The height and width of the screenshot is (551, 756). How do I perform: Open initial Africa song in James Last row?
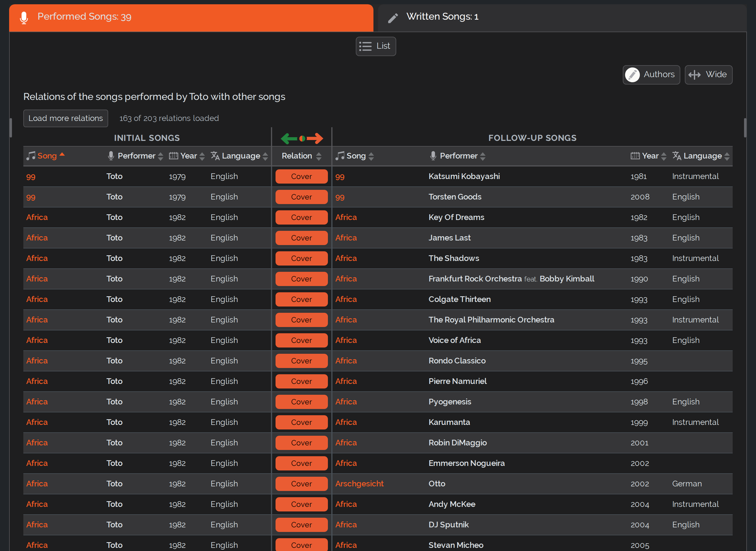[37, 238]
